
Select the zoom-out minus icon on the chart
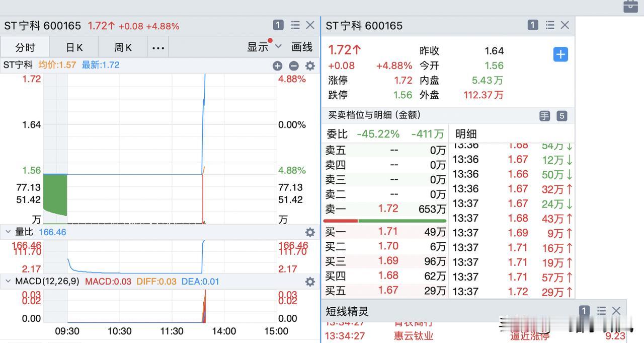coord(294,65)
